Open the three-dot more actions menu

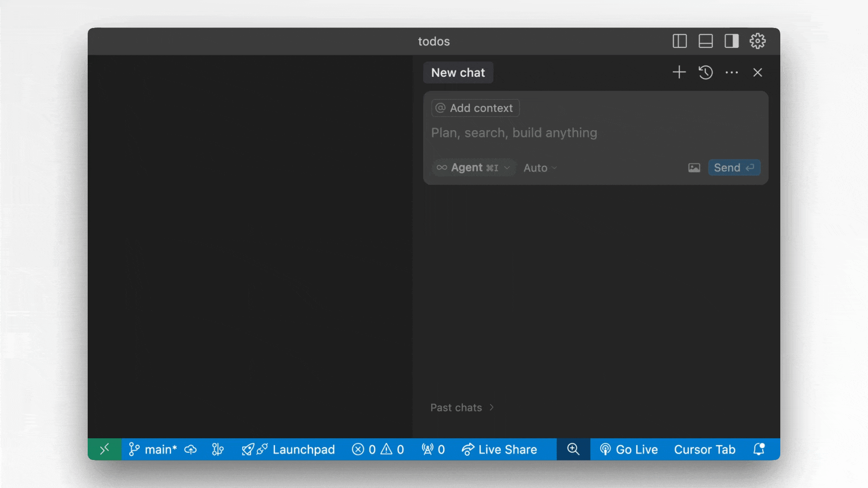click(731, 72)
